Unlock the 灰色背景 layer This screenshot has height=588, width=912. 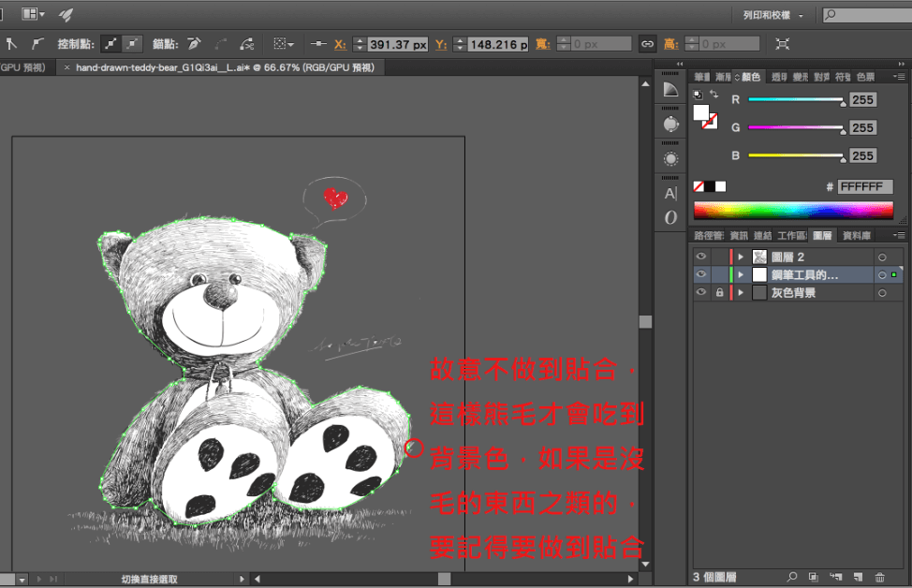718,293
